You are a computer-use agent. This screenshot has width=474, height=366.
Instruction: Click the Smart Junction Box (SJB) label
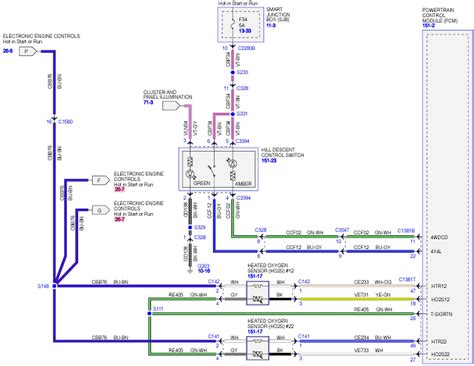(x=278, y=15)
